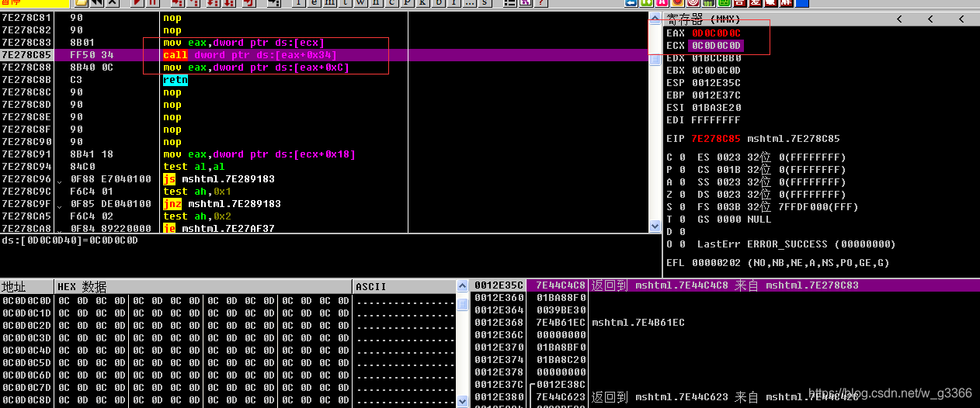Click ECX register value 0C0D0C0D
This screenshot has width=980, height=408.
click(x=716, y=46)
